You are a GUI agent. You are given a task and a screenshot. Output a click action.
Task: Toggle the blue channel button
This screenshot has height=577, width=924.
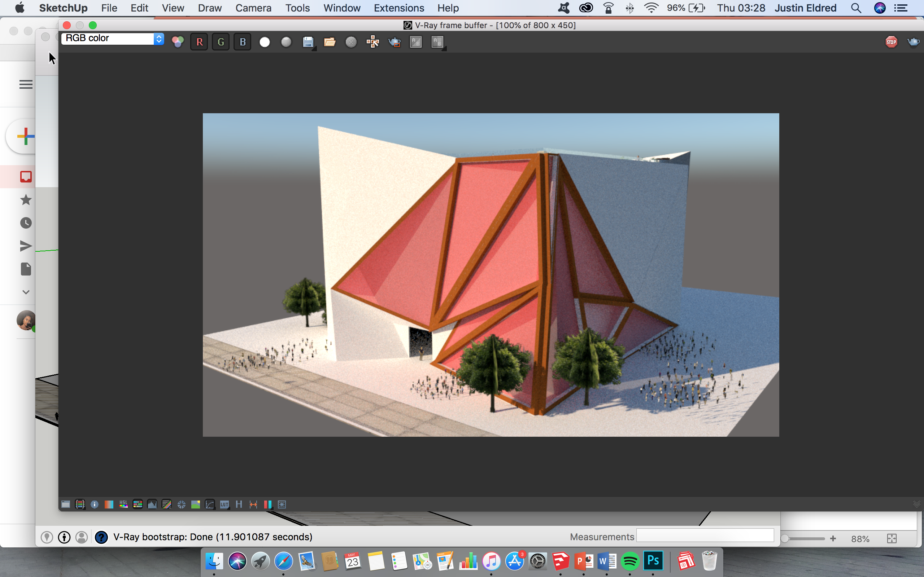[x=243, y=42]
